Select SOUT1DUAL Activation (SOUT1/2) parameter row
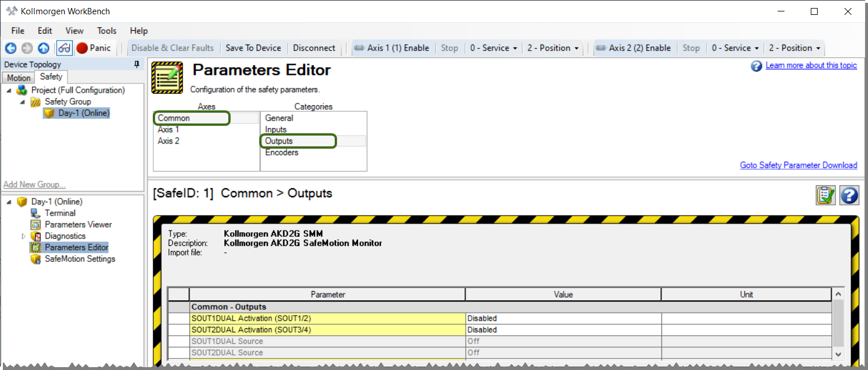 click(327, 319)
